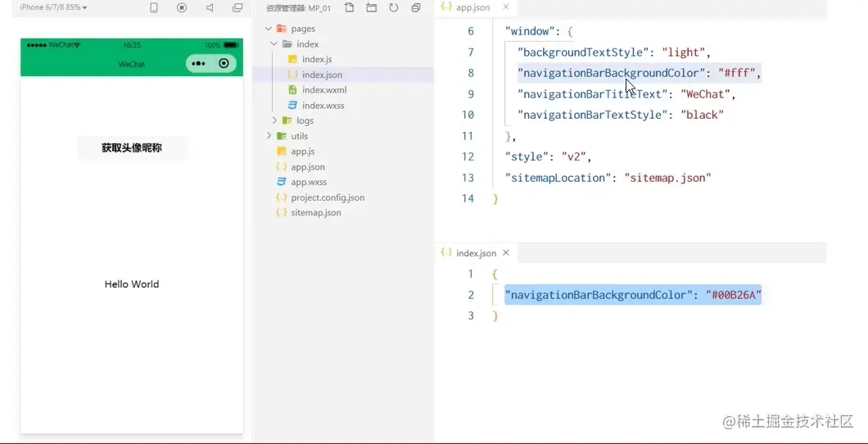Expand the utils folder
868x444 pixels.
[x=269, y=136]
